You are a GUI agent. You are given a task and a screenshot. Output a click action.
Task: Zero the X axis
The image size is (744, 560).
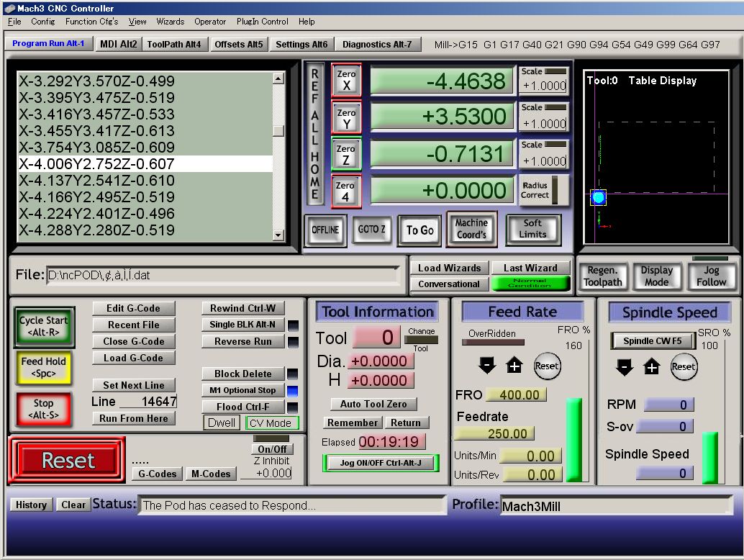click(346, 80)
